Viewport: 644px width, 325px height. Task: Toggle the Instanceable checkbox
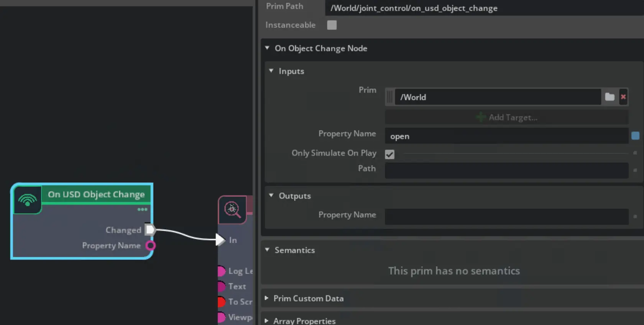(332, 25)
